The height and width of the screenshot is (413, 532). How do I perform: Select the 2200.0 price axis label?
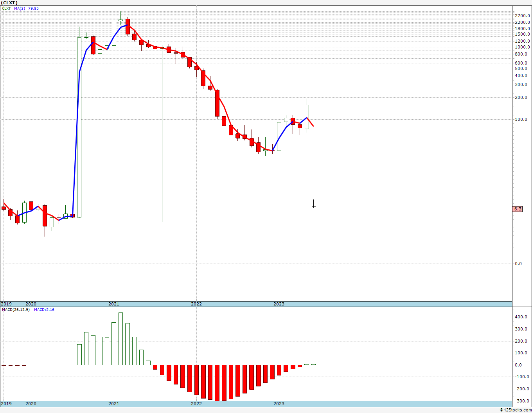[523, 22]
